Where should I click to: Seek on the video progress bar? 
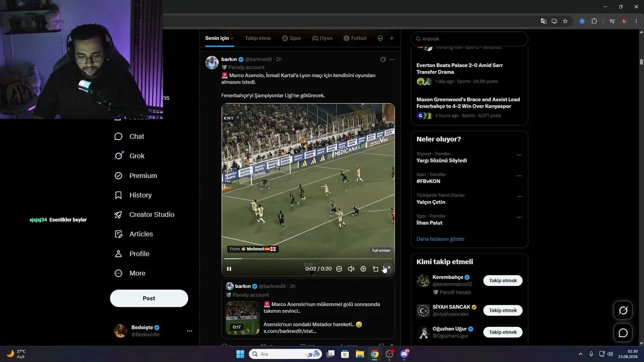pyautogui.click(x=308, y=259)
